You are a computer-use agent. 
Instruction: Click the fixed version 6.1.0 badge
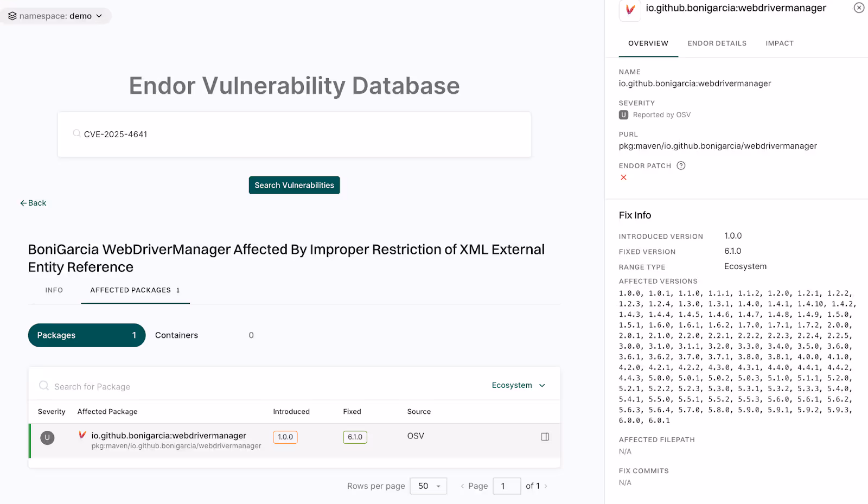pos(355,437)
